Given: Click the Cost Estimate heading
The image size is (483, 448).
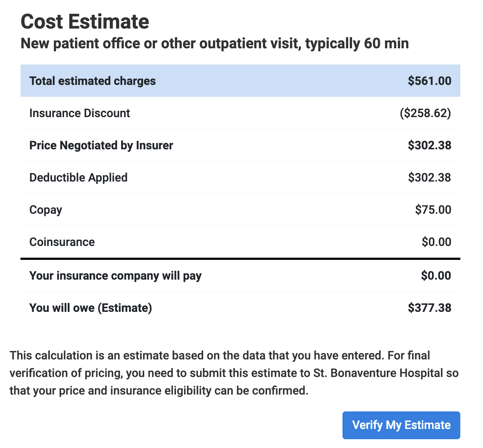Looking at the screenshot, I should click(x=85, y=22).
